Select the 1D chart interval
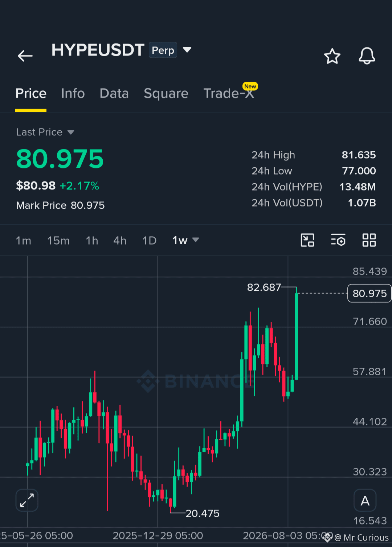 pos(149,241)
